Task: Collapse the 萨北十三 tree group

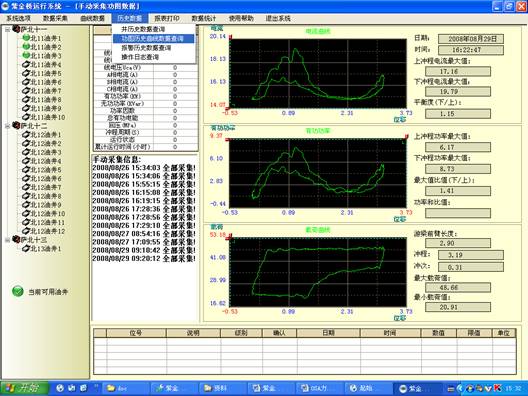Action: click(7, 240)
